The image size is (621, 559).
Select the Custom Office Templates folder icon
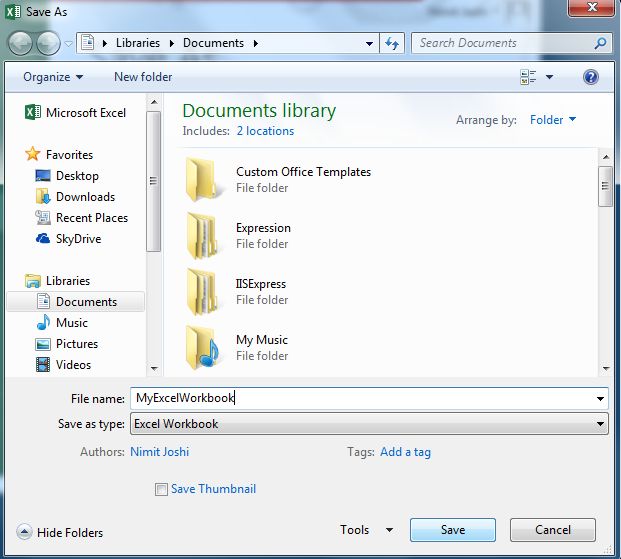click(x=202, y=179)
